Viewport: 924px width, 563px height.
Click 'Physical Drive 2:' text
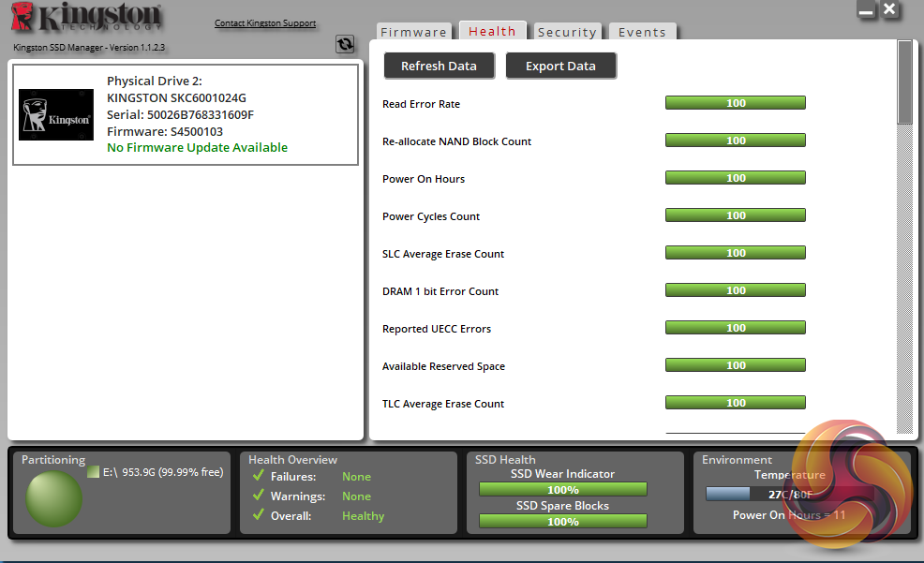(x=155, y=81)
